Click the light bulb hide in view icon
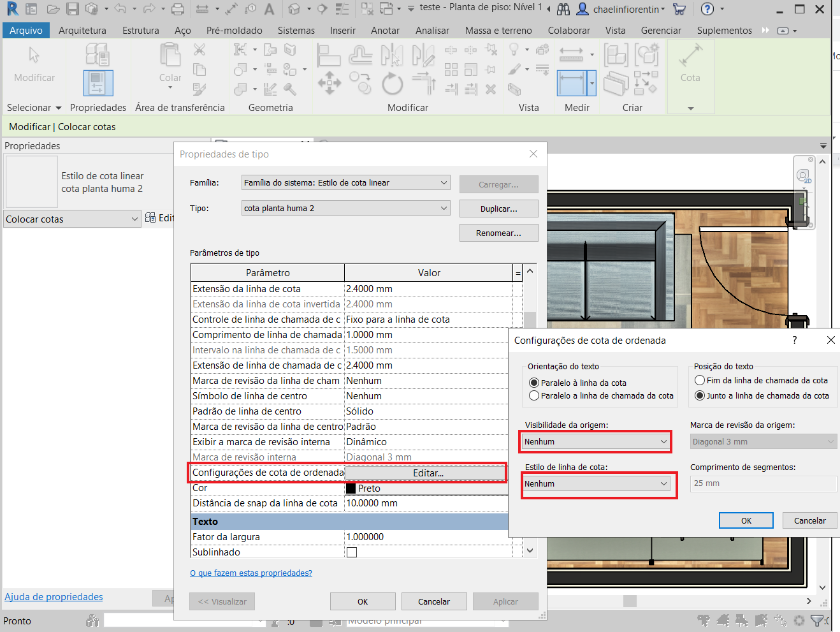Viewport: 840px width, 632px height. [514, 50]
